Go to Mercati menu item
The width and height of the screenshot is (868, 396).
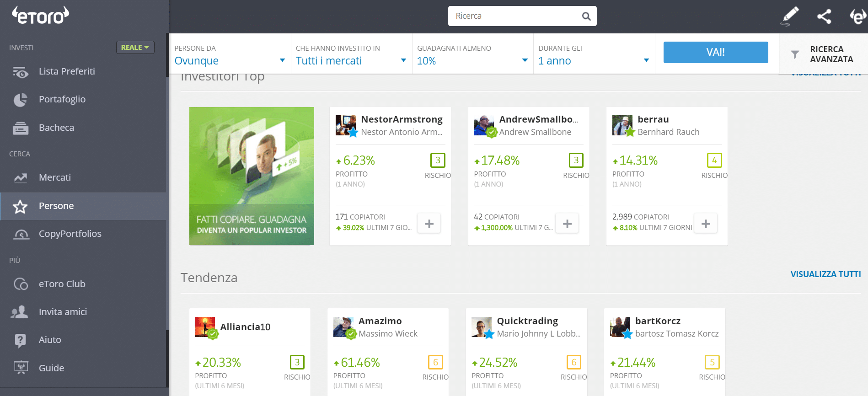click(x=55, y=177)
